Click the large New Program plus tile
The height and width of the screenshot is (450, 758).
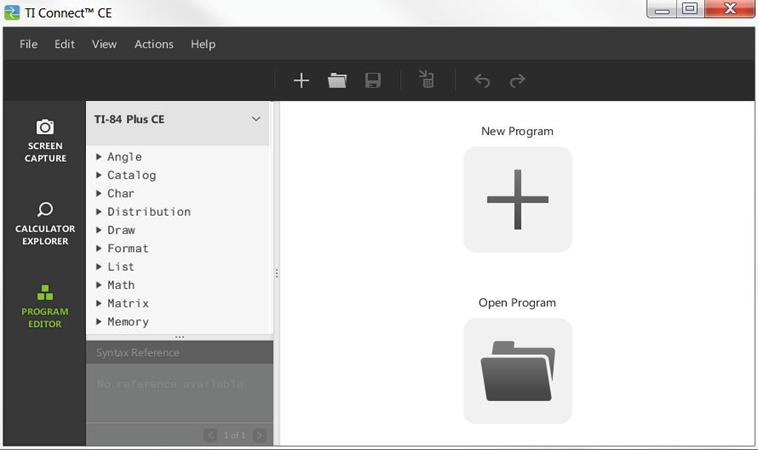(517, 199)
